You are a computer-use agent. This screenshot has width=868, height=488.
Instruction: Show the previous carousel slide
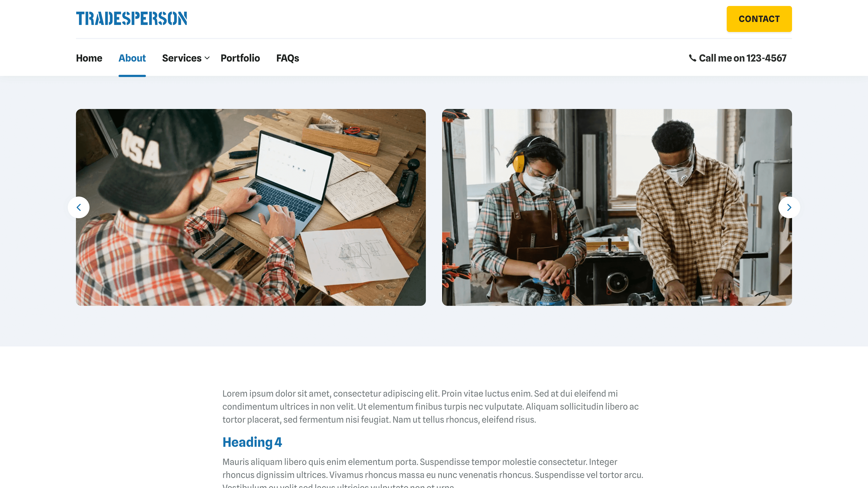tap(78, 207)
